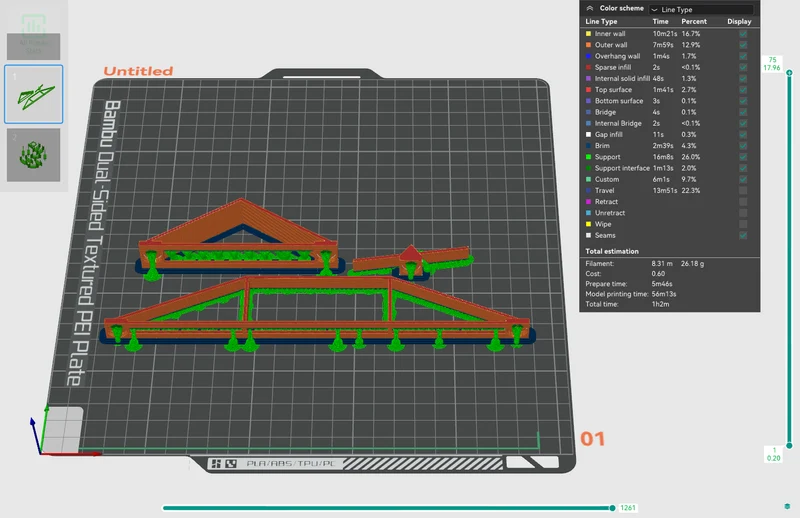The height and width of the screenshot is (518, 800).
Task: Click the yellow Inner wall color swatch
Action: [588, 34]
